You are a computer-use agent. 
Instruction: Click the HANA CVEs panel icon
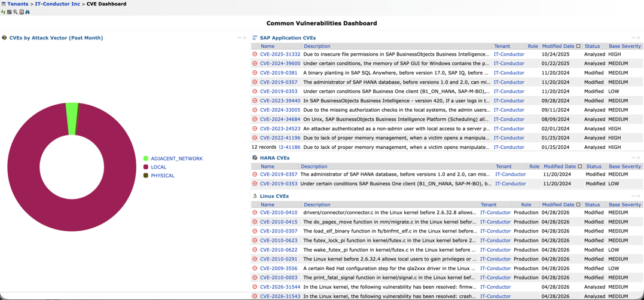tap(255, 158)
